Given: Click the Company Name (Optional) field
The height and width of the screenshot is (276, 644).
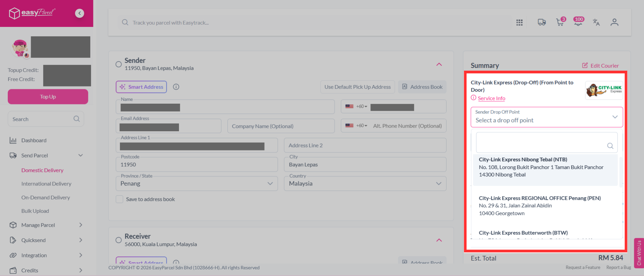Looking at the screenshot, I should click(281, 126).
